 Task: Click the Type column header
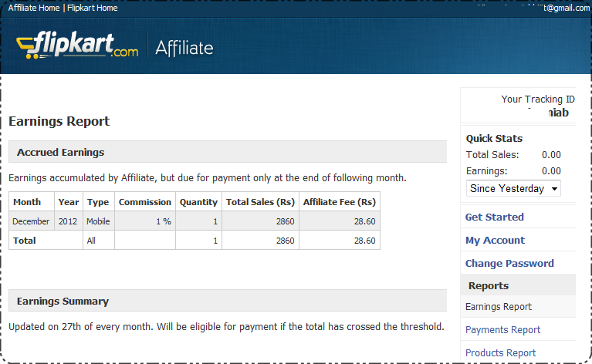(x=99, y=202)
